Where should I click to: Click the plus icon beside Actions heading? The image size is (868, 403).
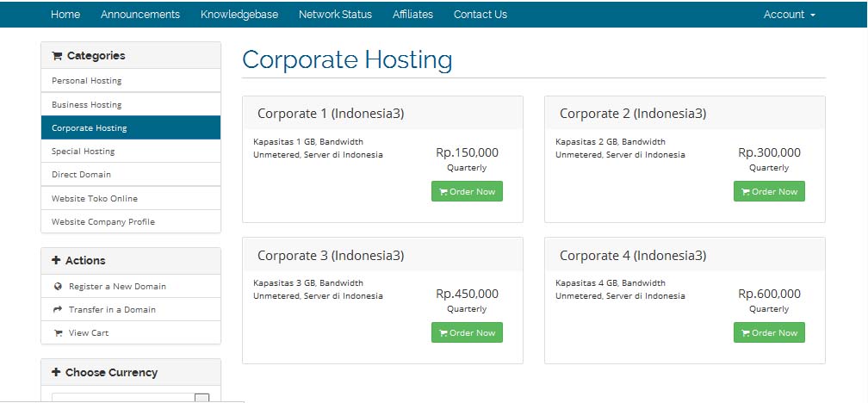coord(57,261)
